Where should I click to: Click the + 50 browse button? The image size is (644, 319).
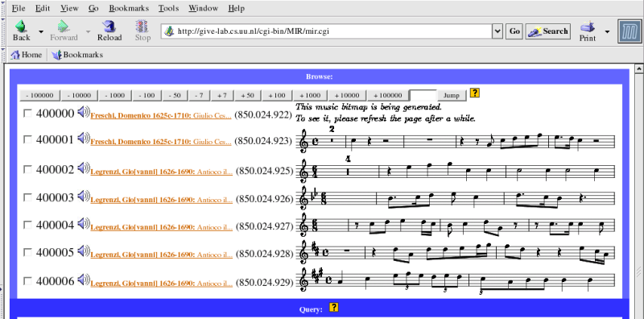(x=248, y=95)
